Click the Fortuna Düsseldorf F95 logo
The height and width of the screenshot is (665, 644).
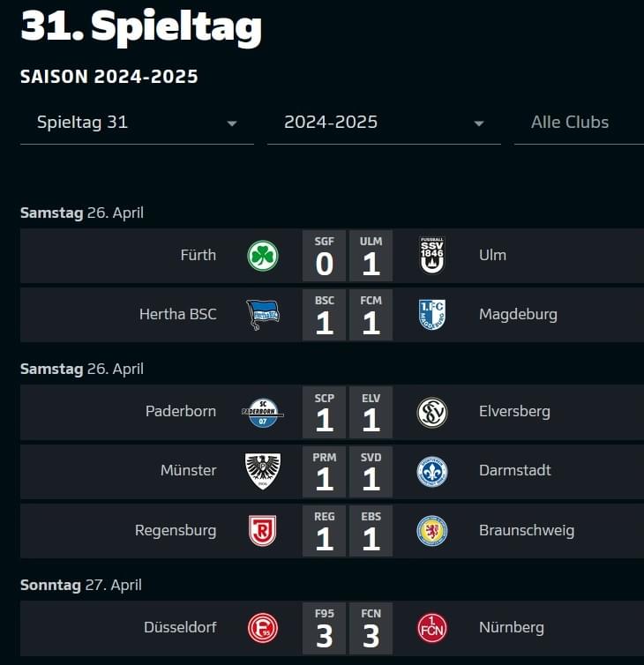263,628
